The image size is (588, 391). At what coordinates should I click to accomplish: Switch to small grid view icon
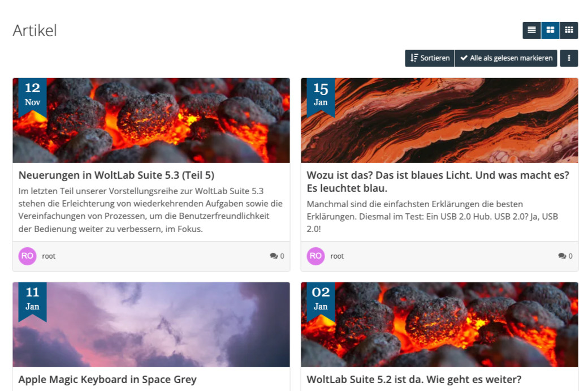pos(569,30)
